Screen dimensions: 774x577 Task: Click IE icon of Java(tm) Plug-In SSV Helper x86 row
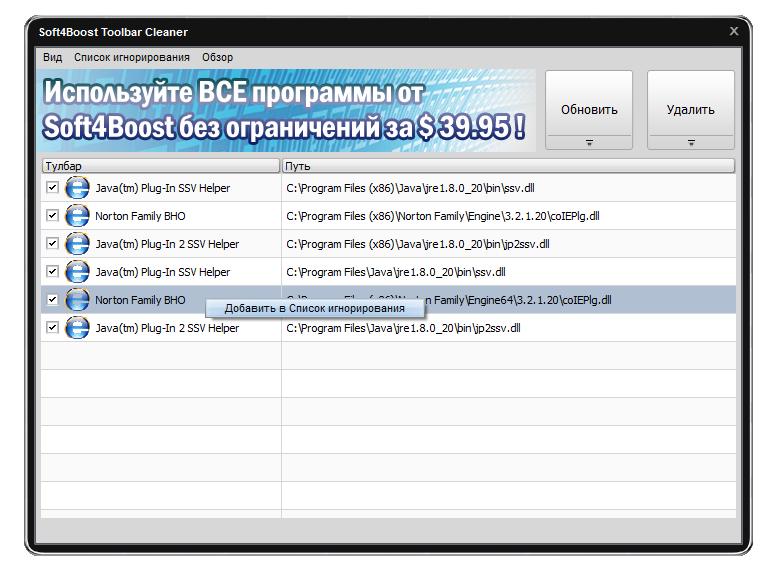(77, 188)
